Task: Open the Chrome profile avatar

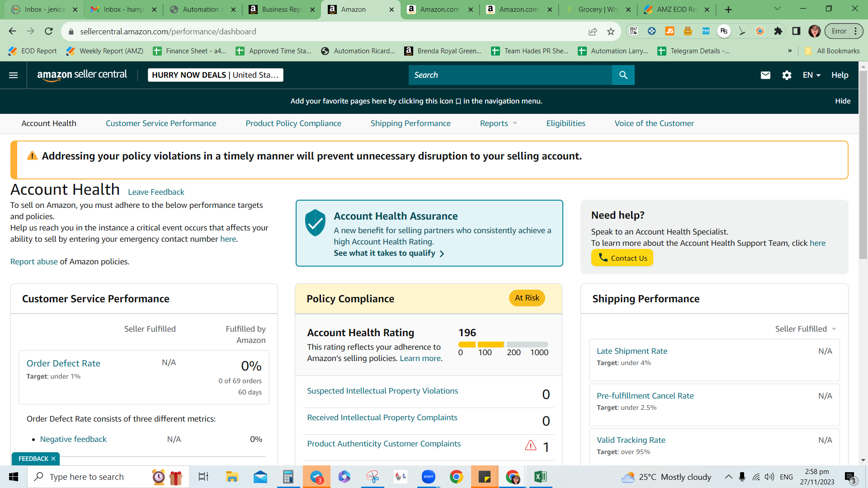Action: point(815,31)
